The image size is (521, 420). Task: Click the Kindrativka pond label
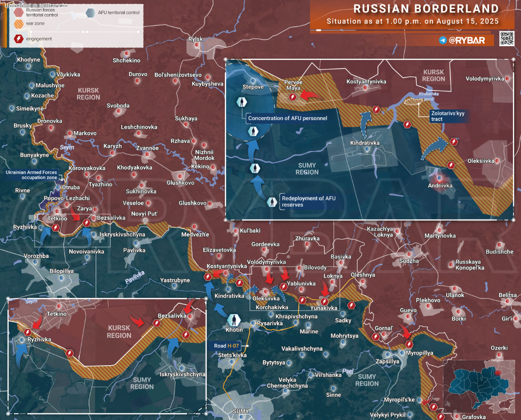[x=429, y=96]
